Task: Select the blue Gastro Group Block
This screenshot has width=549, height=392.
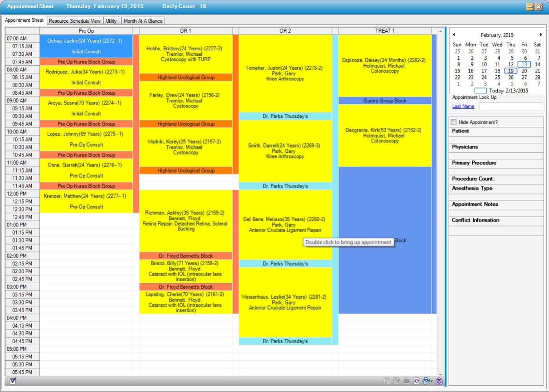Action: click(384, 101)
